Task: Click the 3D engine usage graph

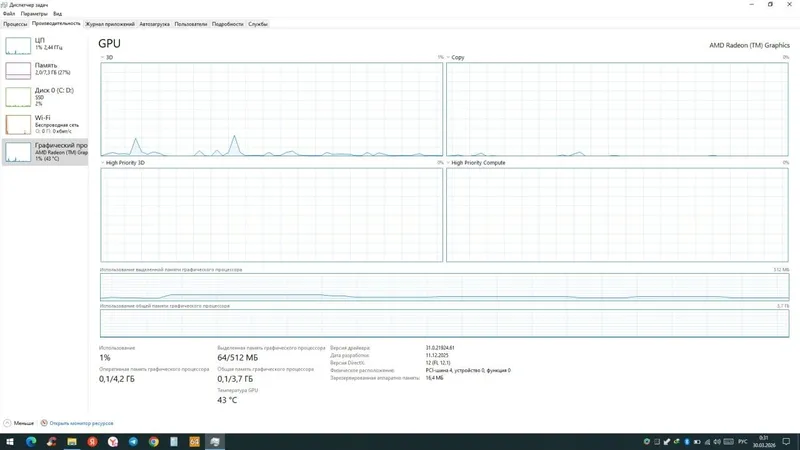Action: point(271,109)
